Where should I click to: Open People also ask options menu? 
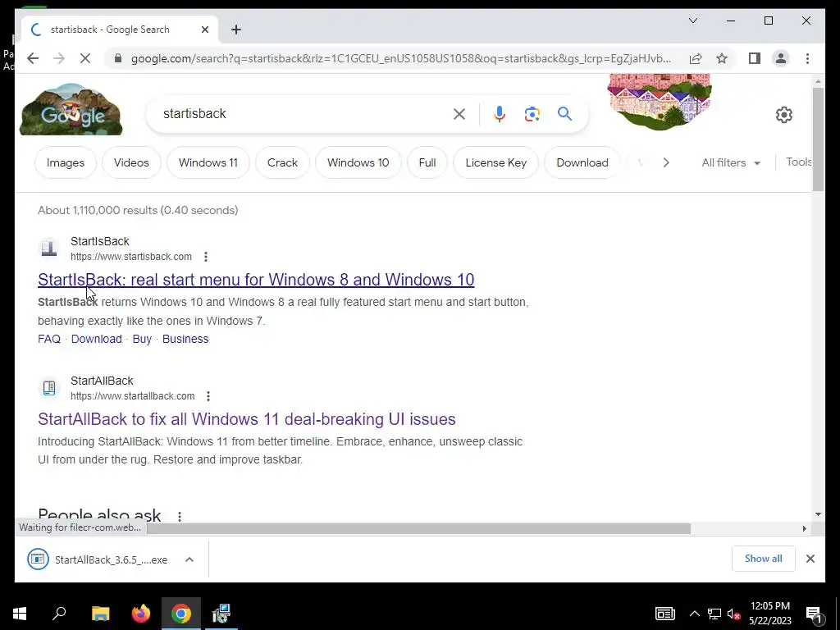tap(180, 516)
